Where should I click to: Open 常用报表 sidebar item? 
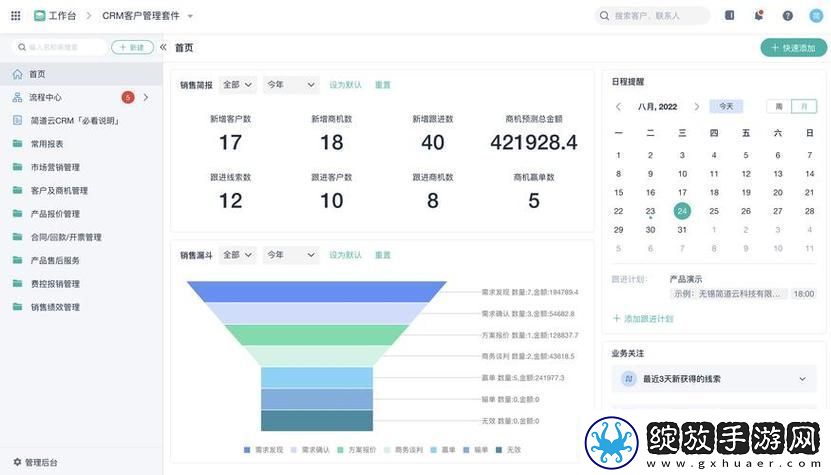click(81, 144)
